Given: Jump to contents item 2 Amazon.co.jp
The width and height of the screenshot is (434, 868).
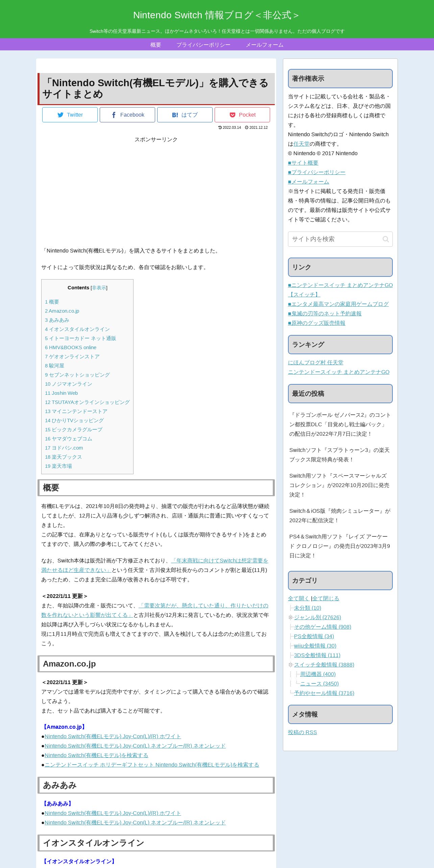Looking at the screenshot, I should point(62,311).
